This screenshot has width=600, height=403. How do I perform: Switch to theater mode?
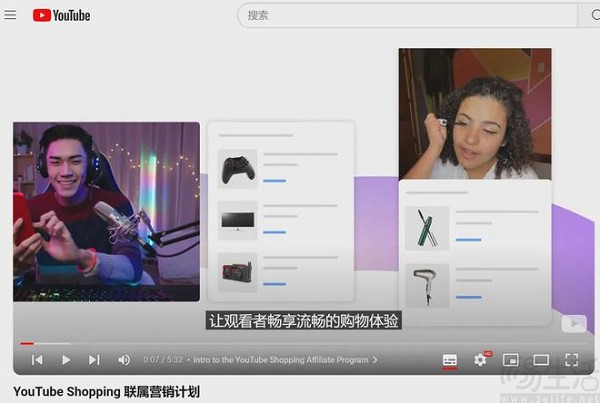point(541,360)
